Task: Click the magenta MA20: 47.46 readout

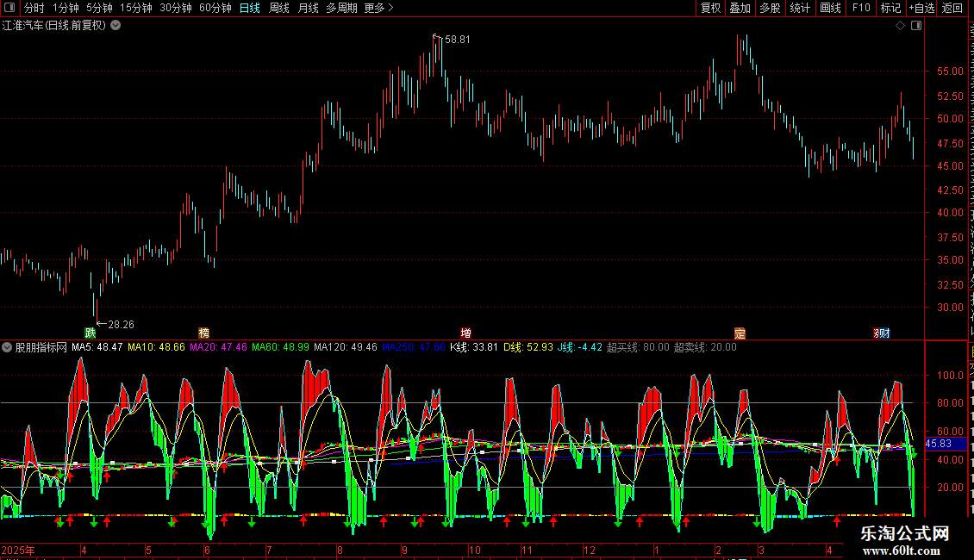Action: (x=219, y=348)
